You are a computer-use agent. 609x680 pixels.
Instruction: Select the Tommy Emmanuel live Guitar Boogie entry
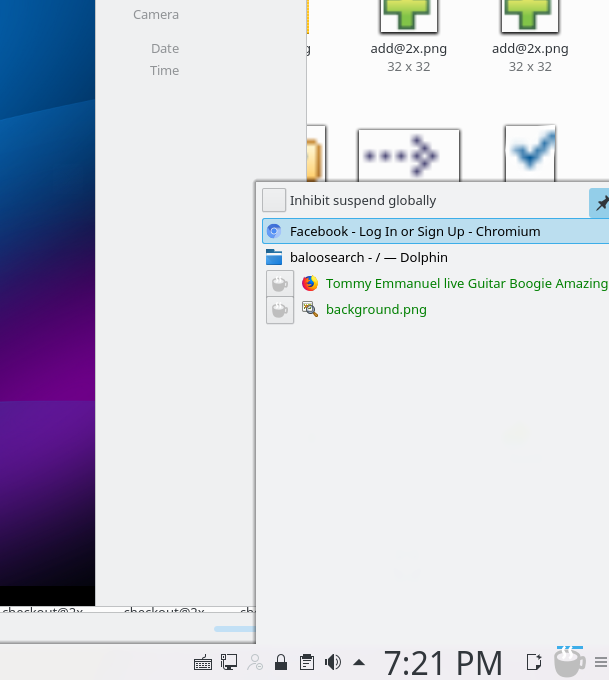[x=467, y=283]
